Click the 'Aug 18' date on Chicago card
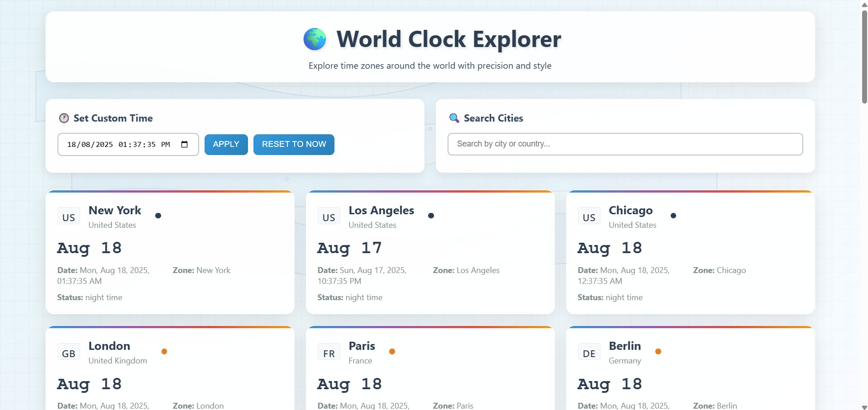Image resolution: width=868 pixels, height=410 pixels. [x=610, y=248]
